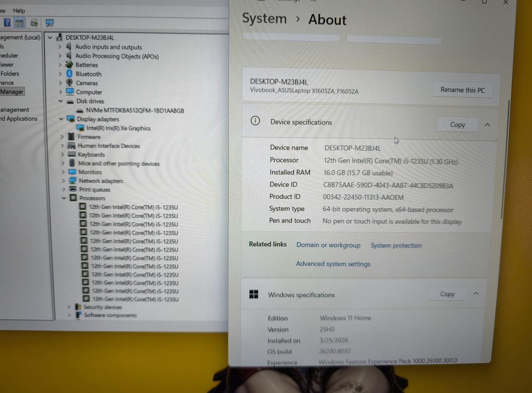
Task: Open System protection link
Action: pos(396,245)
